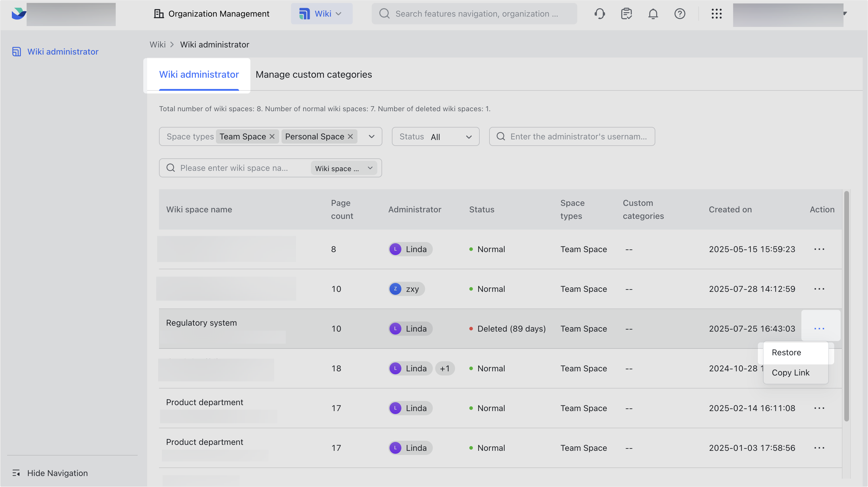Viewport: 868px width, 487px height.
Task: Click the 2025-07-28 14:12:59 date cell
Action: coord(752,289)
